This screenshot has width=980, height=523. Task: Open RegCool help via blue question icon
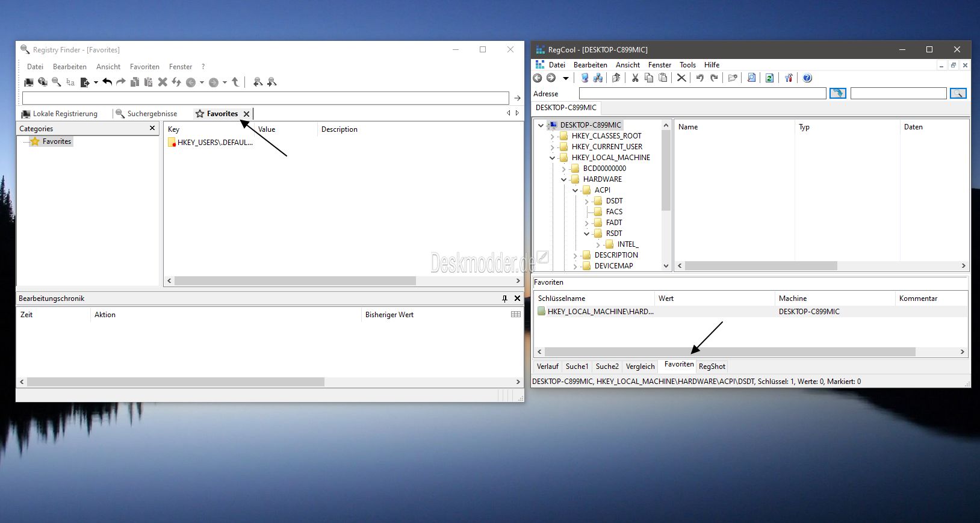click(x=807, y=78)
